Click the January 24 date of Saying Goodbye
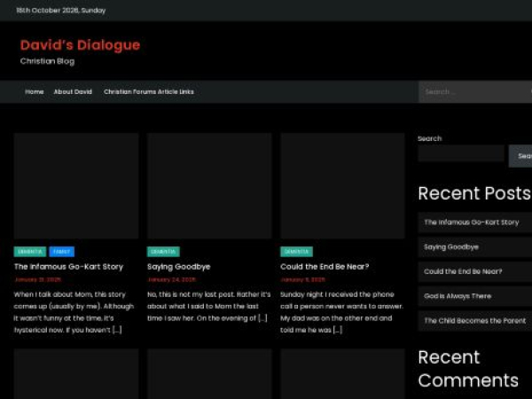This screenshot has height=399, width=532. click(172, 279)
